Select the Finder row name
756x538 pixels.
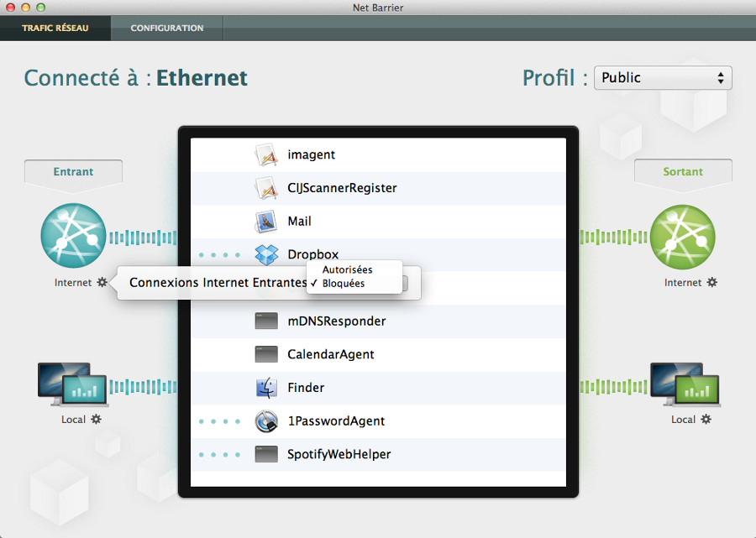pos(306,388)
